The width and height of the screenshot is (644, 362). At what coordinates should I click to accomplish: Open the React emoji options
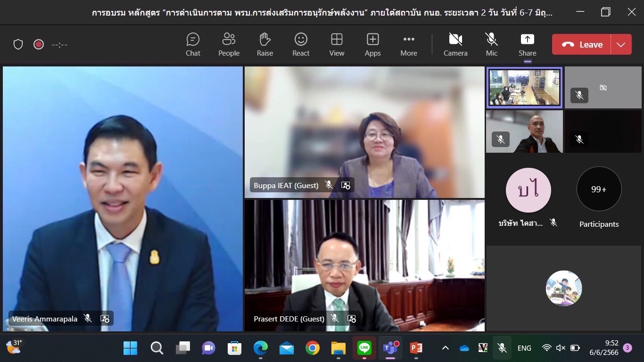301,44
